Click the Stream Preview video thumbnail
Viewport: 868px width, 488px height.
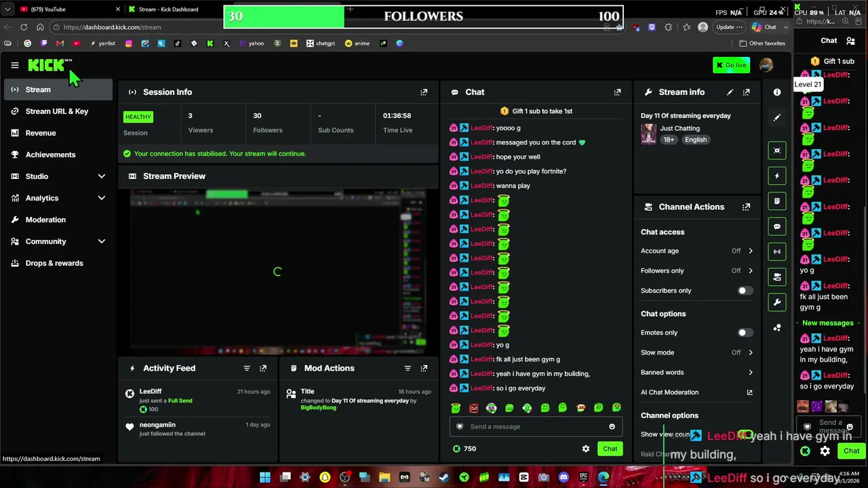click(277, 272)
